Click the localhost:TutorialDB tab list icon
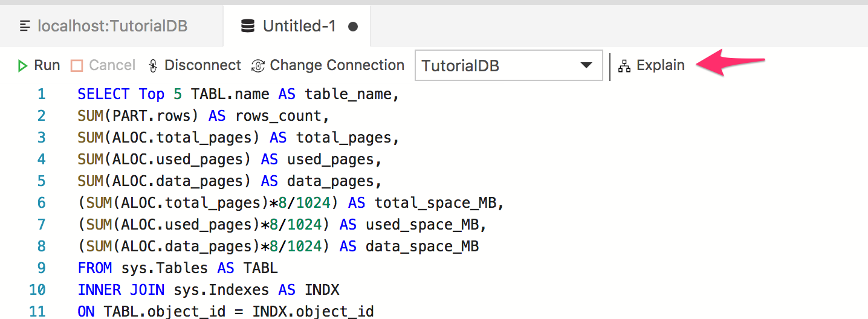Screen dimensions: 868x319 coord(25,26)
